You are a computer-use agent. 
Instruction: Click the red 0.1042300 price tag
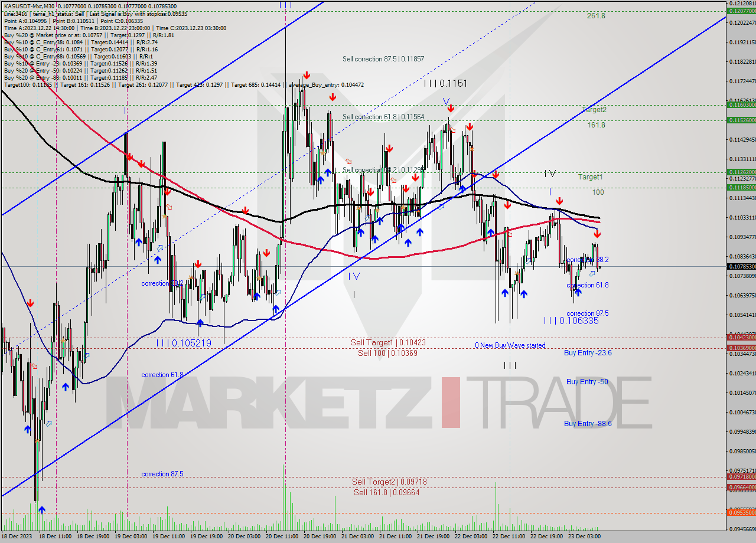(741, 338)
